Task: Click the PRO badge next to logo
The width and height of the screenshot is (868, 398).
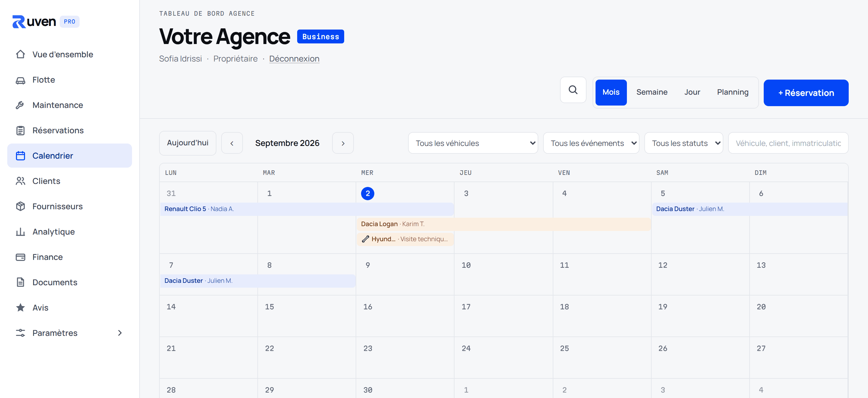Action: pyautogui.click(x=69, y=22)
